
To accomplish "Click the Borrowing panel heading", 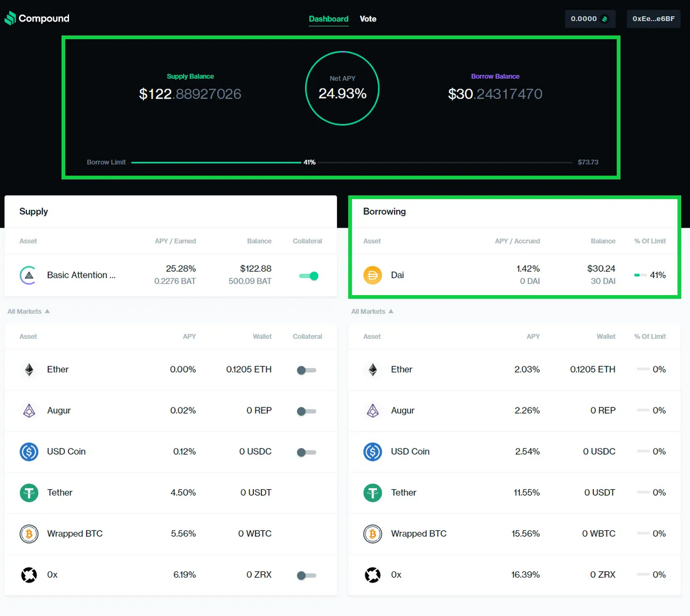I will [x=384, y=211].
